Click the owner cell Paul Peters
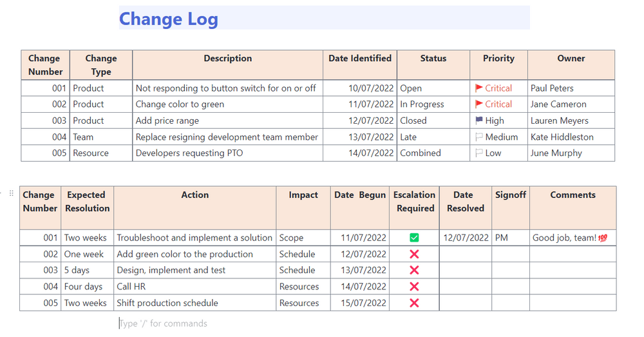Screen dimensions: 644x337 (552, 88)
